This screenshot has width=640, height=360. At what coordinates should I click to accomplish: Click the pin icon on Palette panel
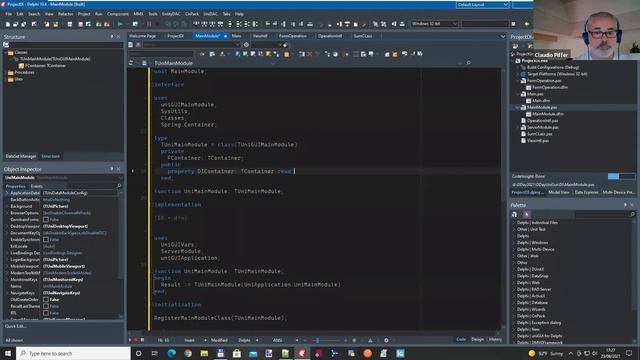pyautogui.click(x=625, y=205)
